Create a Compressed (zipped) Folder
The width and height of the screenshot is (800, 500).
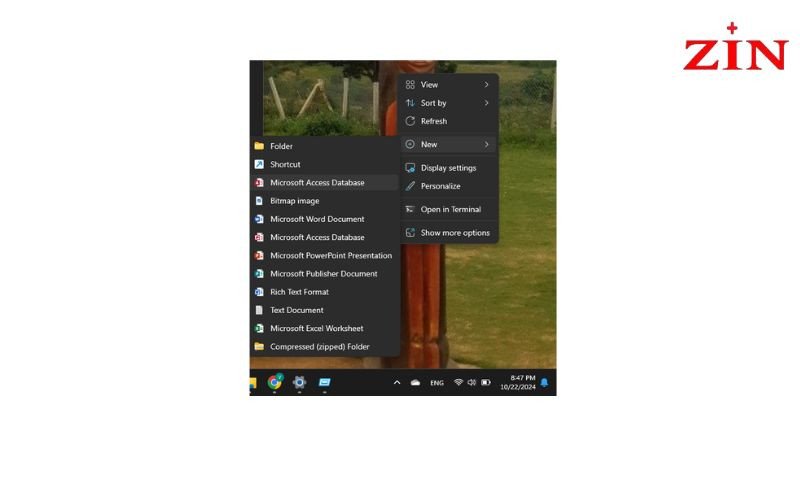(x=324, y=347)
